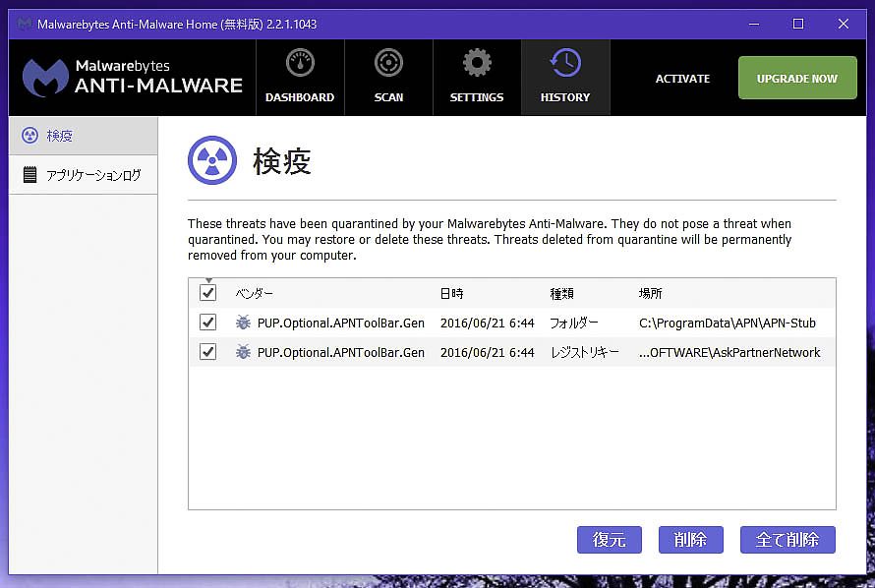Switch to the SCAN tab
The width and height of the screenshot is (875, 588).
[x=388, y=78]
